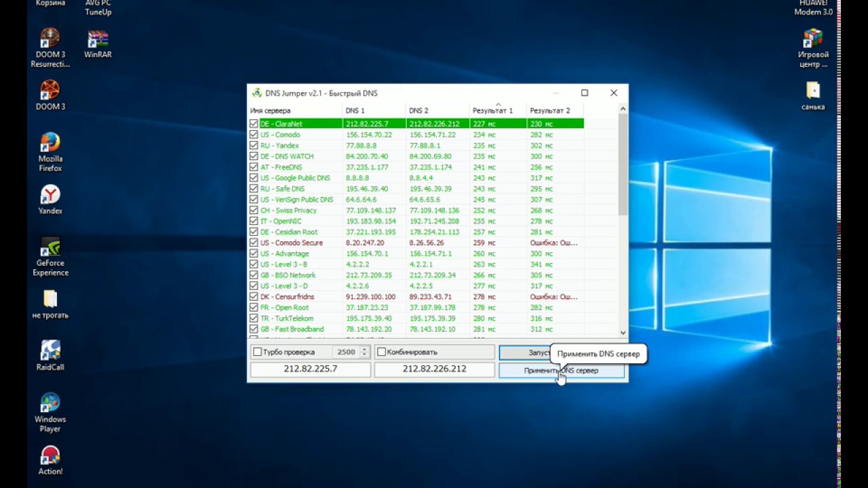Increase the turbo check value 2500 spinner
The width and height of the screenshot is (868, 488).
pos(364,350)
